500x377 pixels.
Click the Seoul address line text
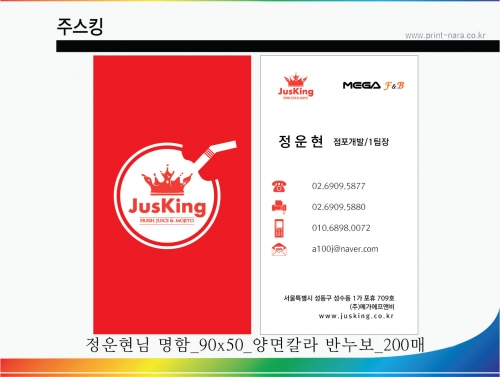click(339, 298)
